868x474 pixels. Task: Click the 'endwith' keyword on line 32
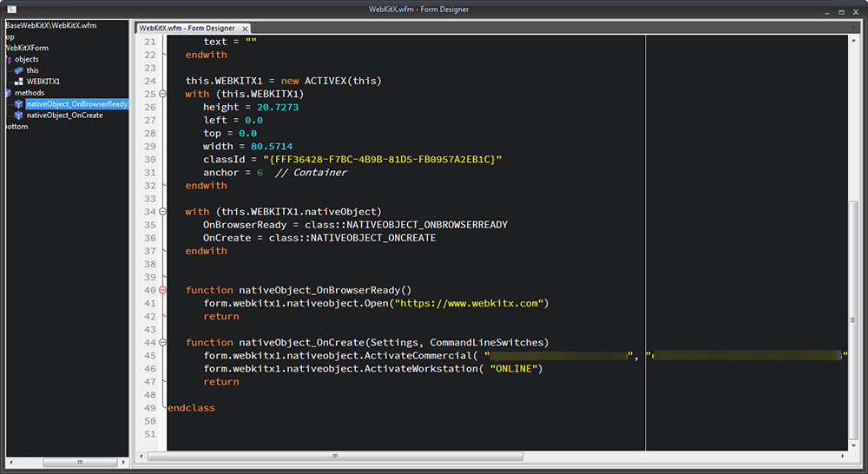click(x=206, y=186)
